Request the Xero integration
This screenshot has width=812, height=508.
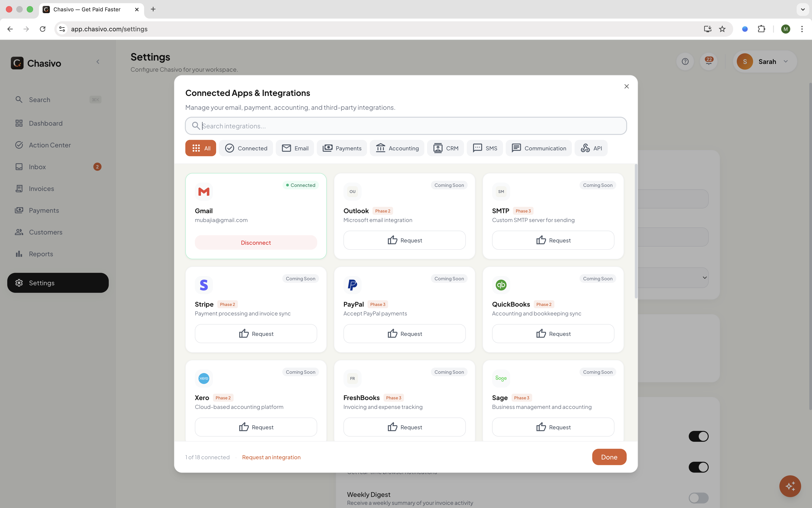point(256,427)
